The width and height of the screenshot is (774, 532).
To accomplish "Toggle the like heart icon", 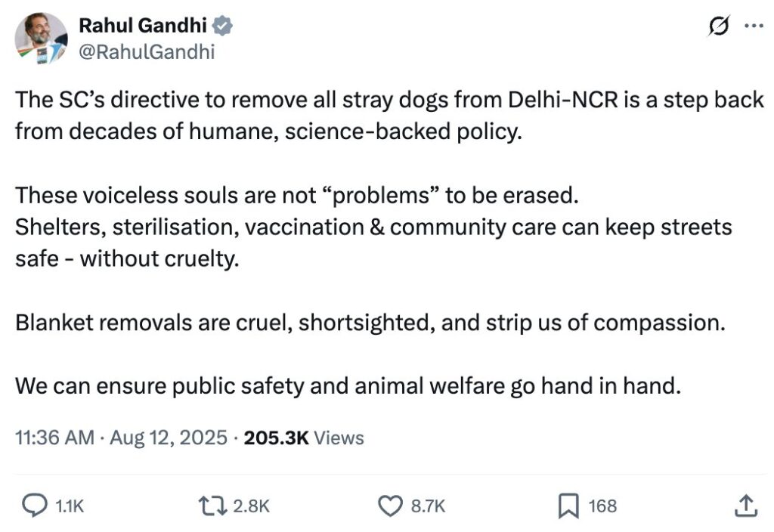I will coord(390,506).
